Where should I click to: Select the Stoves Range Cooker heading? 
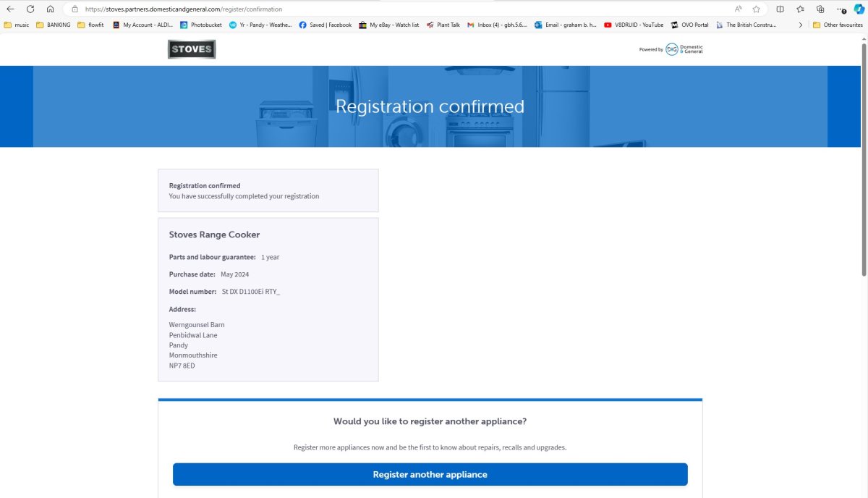[x=214, y=235]
